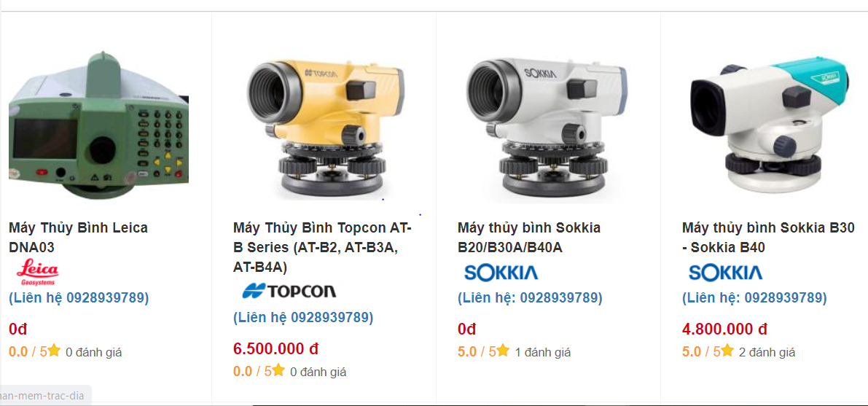Click the 2 đánh giá review count
The image size is (868, 406).
(767, 352)
